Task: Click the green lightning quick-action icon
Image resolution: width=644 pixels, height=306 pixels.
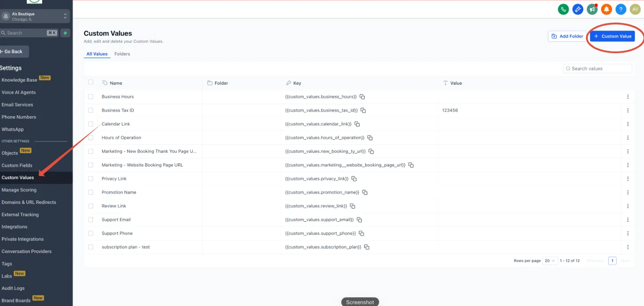Action: click(65, 33)
